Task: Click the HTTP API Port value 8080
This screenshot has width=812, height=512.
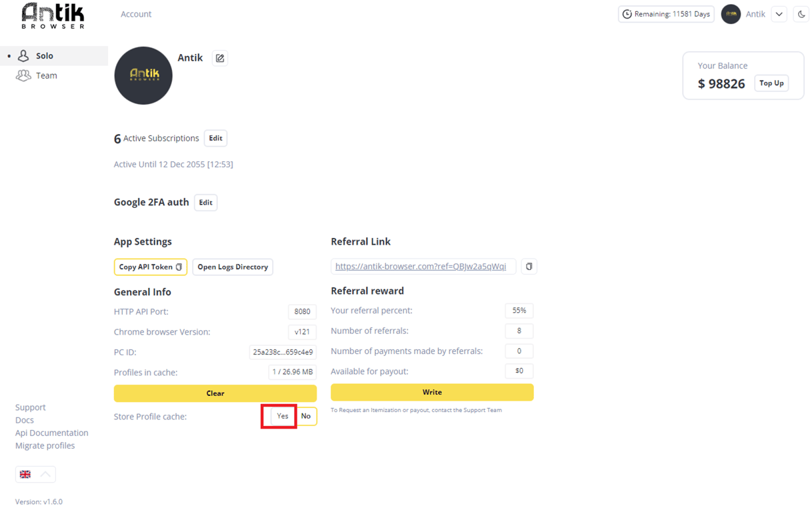Action: coord(302,311)
